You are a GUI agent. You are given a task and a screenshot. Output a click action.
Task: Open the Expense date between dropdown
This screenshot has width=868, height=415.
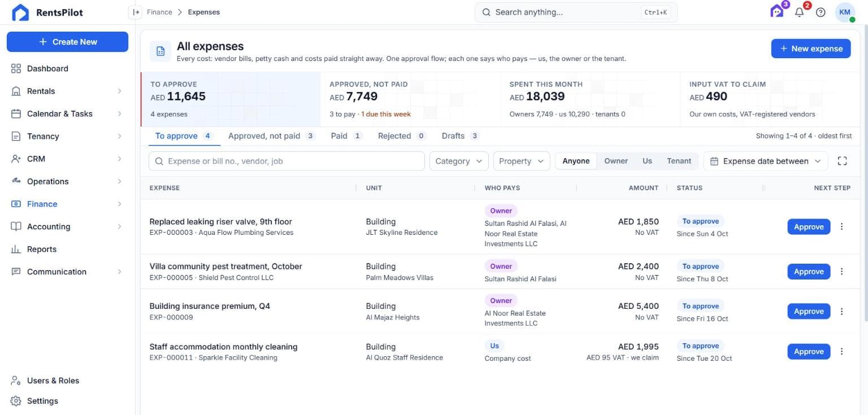[766, 161]
